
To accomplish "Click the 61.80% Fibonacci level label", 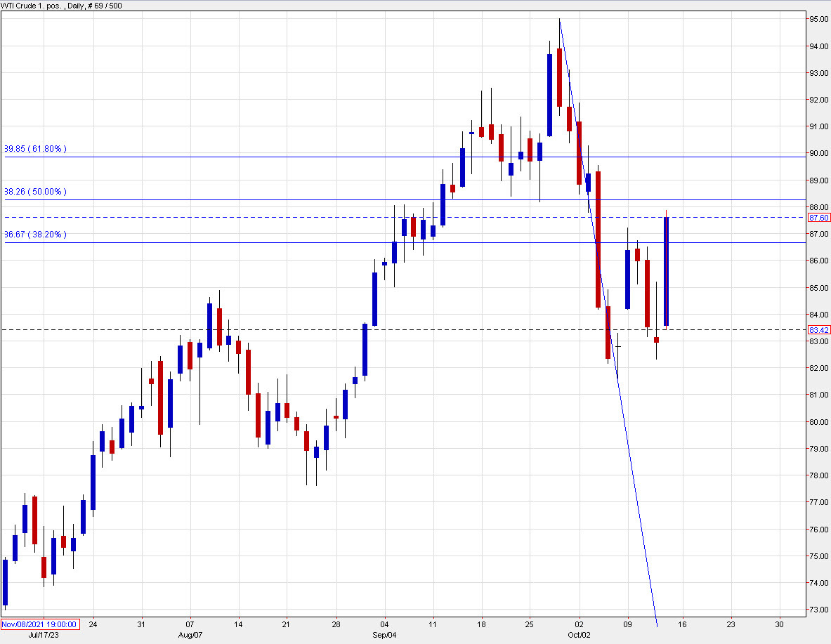I will click(x=34, y=148).
